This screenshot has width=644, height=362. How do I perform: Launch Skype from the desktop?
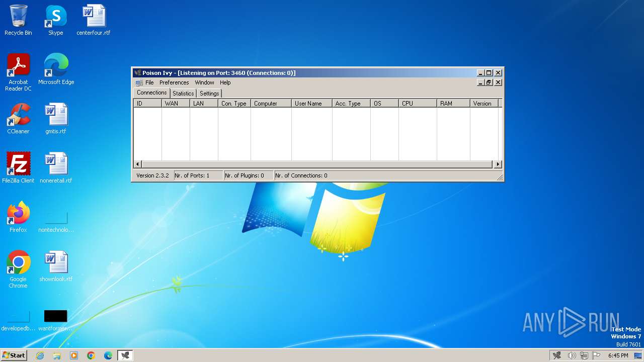coord(55,20)
